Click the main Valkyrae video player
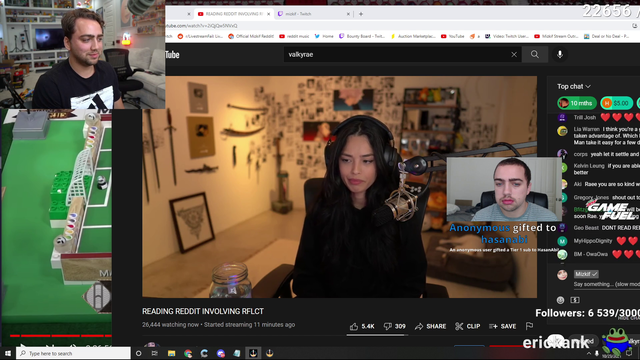Viewport: 640px width, 360px height. (x=340, y=187)
